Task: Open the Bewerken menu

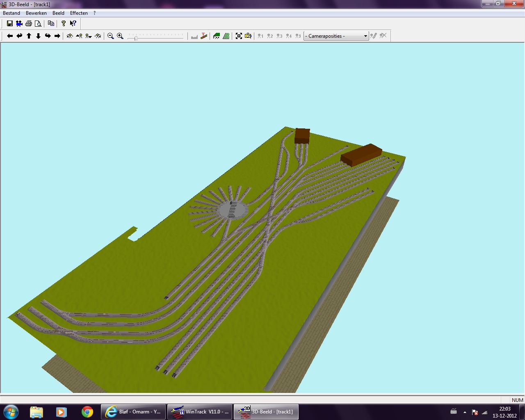Action: coord(36,13)
